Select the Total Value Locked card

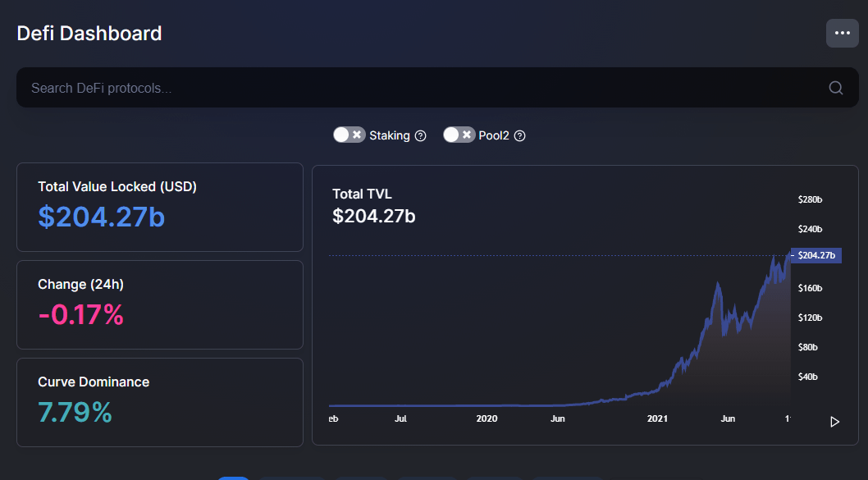pyautogui.click(x=160, y=207)
